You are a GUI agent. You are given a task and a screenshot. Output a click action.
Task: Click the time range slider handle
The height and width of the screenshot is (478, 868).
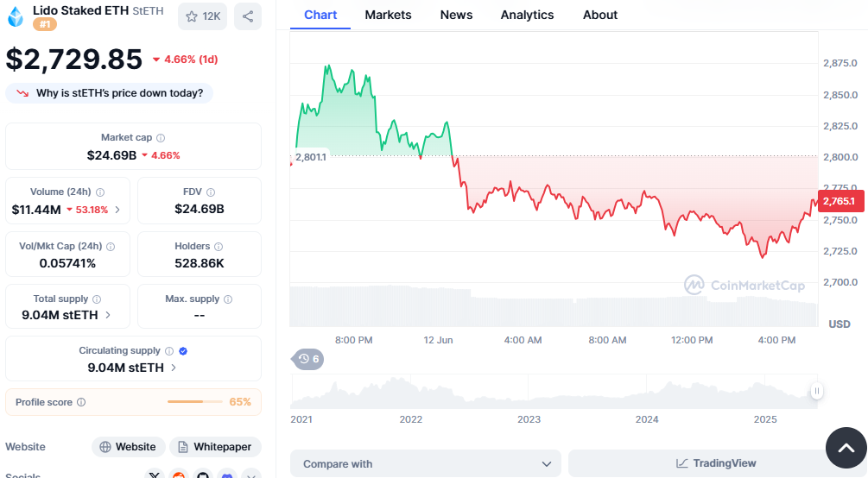816,391
